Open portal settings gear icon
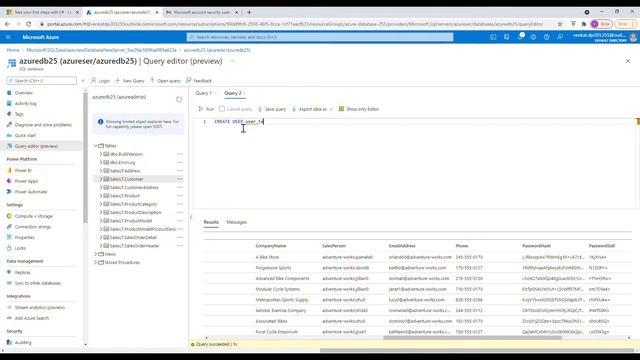The height and width of the screenshot is (360, 640). click(x=533, y=37)
